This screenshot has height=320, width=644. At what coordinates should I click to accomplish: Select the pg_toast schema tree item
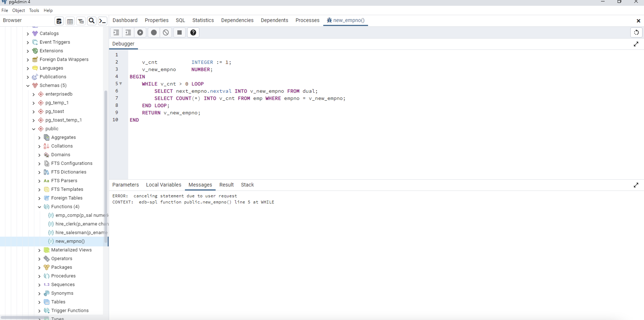pyautogui.click(x=55, y=111)
